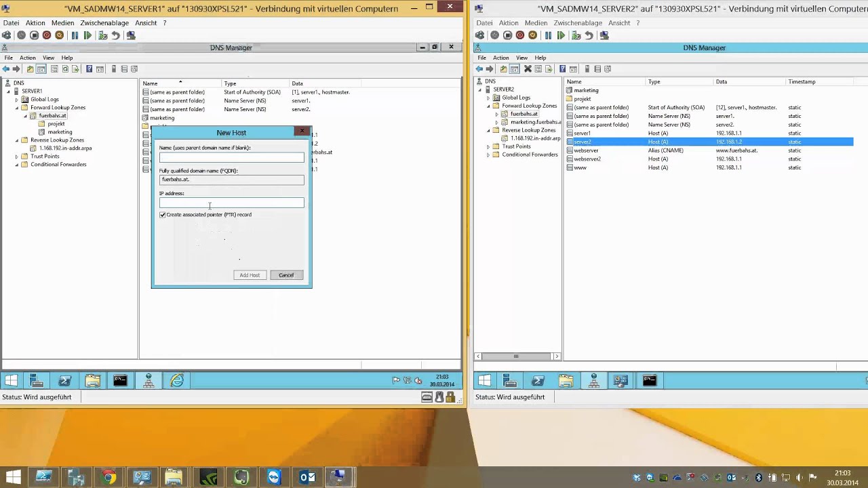Click Help icon in SERVER1 DNS Manager toolbar
This screenshot has height=488, width=868.
click(89, 69)
